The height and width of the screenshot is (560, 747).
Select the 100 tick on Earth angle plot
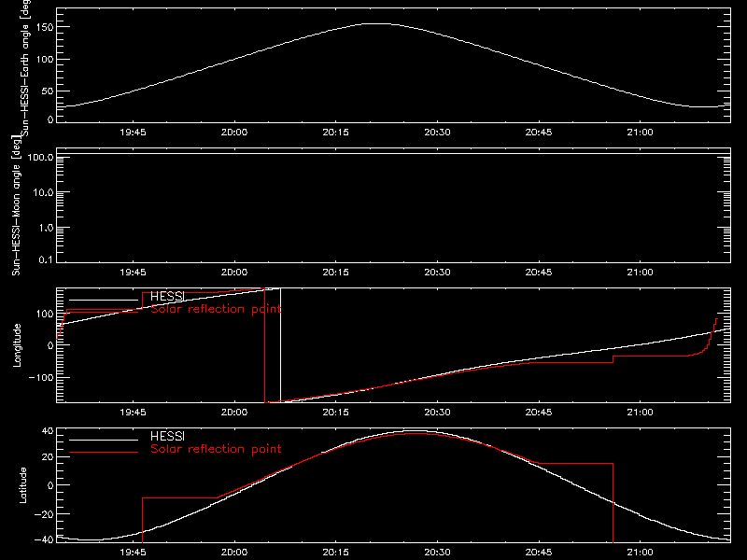(x=47, y=60)
